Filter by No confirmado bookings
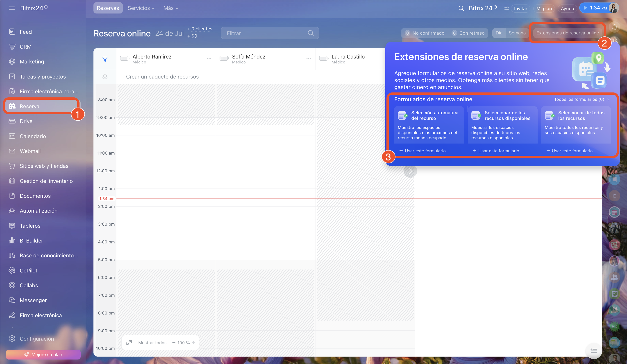This screenshot has width=627, height=364. pos(425,33)
